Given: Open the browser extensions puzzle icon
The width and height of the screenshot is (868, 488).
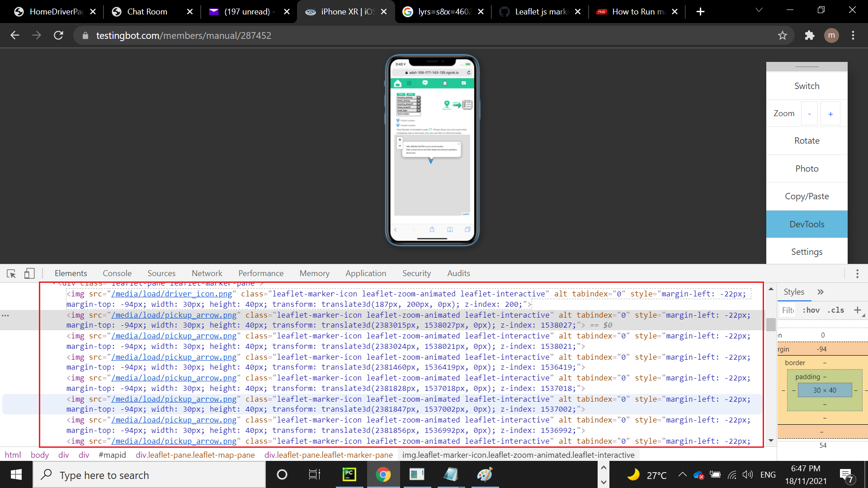Looking at the screenshot, I should 809,35.
